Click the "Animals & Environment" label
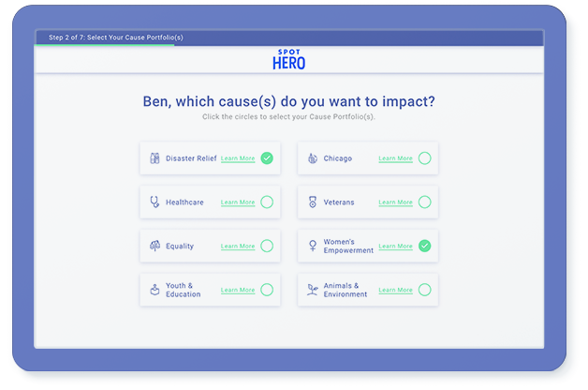 pos(345,290)
